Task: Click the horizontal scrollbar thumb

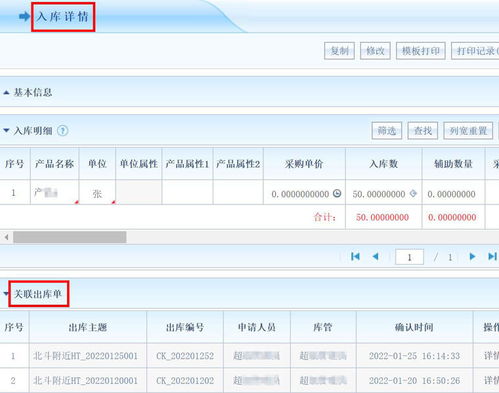Action: [x=70, y=237]
